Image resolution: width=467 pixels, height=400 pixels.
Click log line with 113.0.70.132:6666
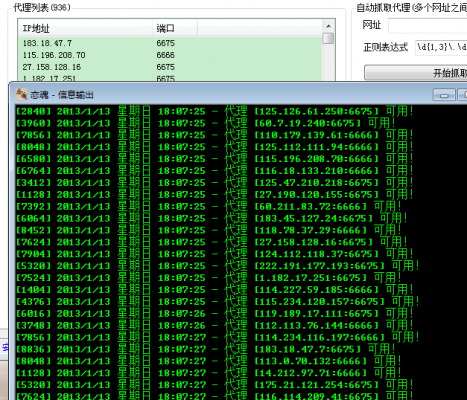[209, 361]
